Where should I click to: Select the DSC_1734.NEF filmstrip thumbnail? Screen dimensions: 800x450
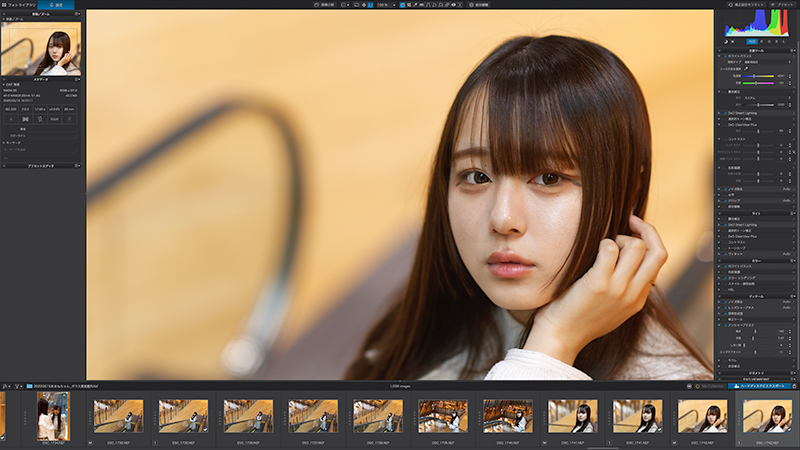coord(54,416)
